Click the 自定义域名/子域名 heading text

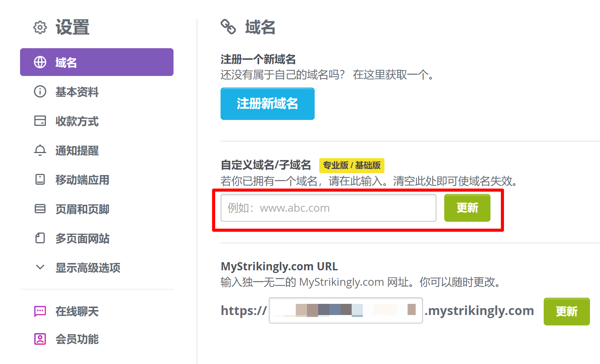pos(266,165)
